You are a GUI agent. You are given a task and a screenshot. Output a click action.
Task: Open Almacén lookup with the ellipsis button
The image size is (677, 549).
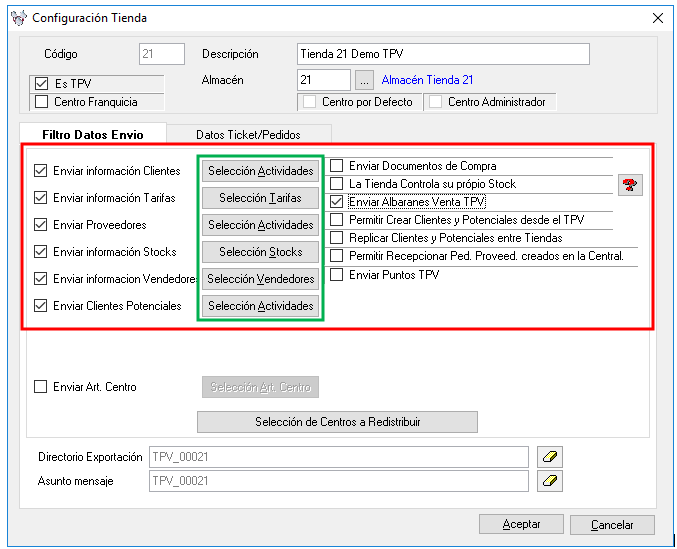click(364, 80)
